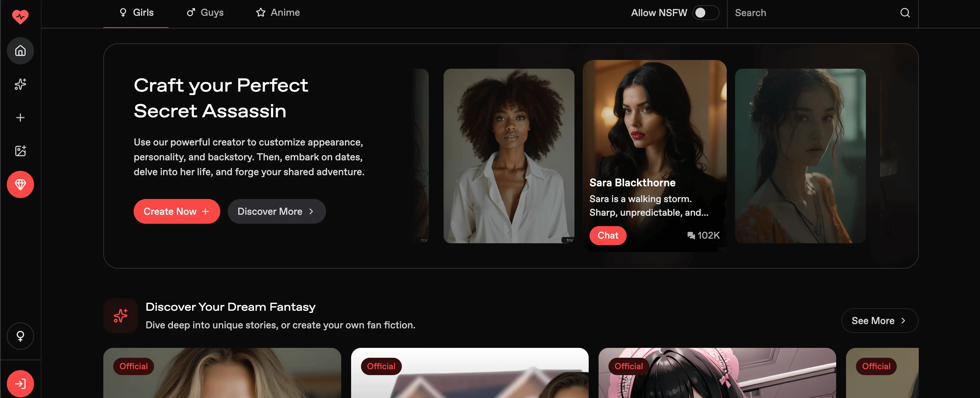Select the sparkles AI discovery icon in sidebar
This screenshot has height=398, width=980.
click(20, 84)
